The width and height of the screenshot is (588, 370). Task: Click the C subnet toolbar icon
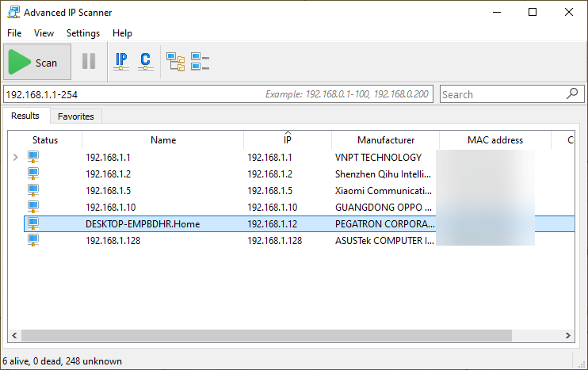point(145,62)
